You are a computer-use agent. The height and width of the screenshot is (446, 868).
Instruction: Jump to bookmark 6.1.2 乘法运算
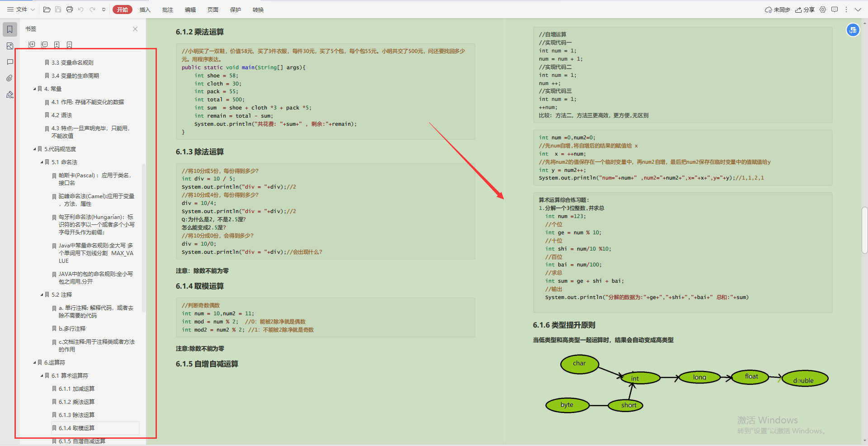pos(76,402)
